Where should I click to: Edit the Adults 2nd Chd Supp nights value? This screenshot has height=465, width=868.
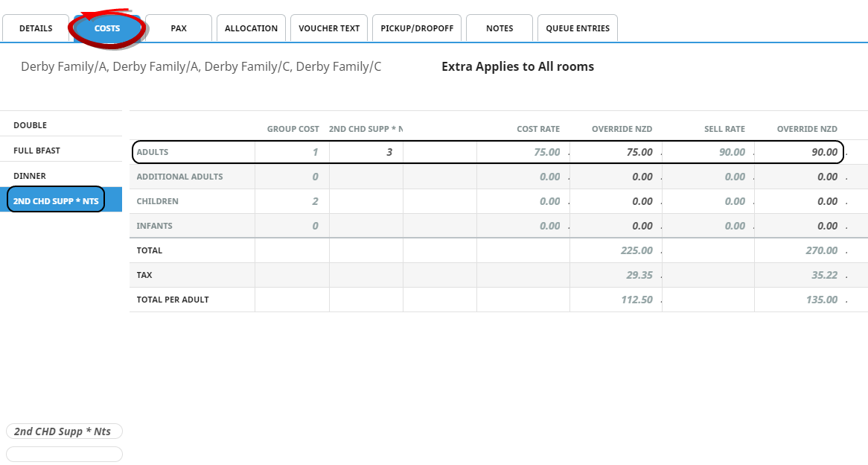[x=366, y=152]
